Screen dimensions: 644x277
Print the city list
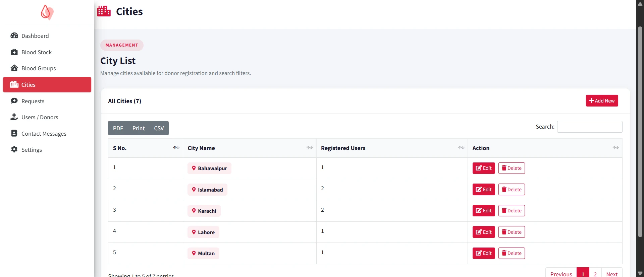tap(139, 128)
